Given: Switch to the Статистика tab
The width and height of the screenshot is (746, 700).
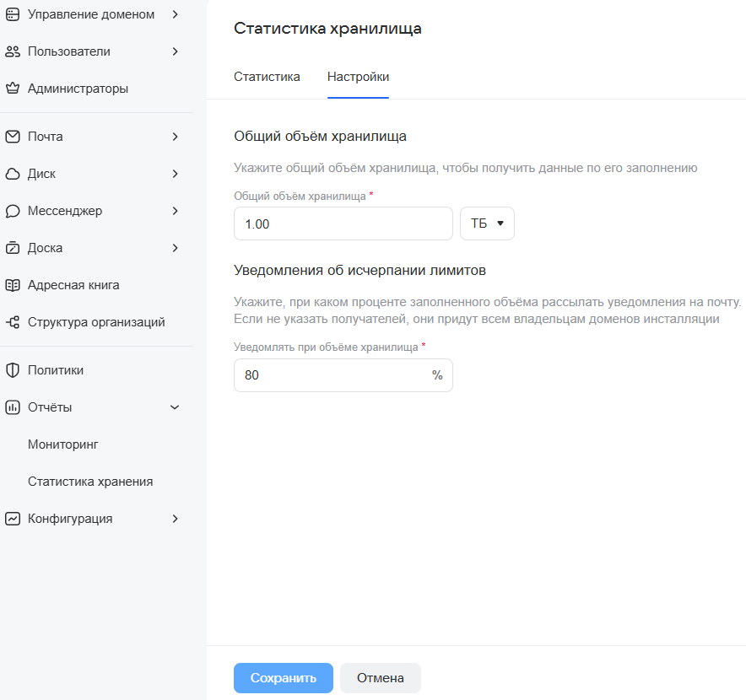Looking at the screenshot, I should point(267,77).
